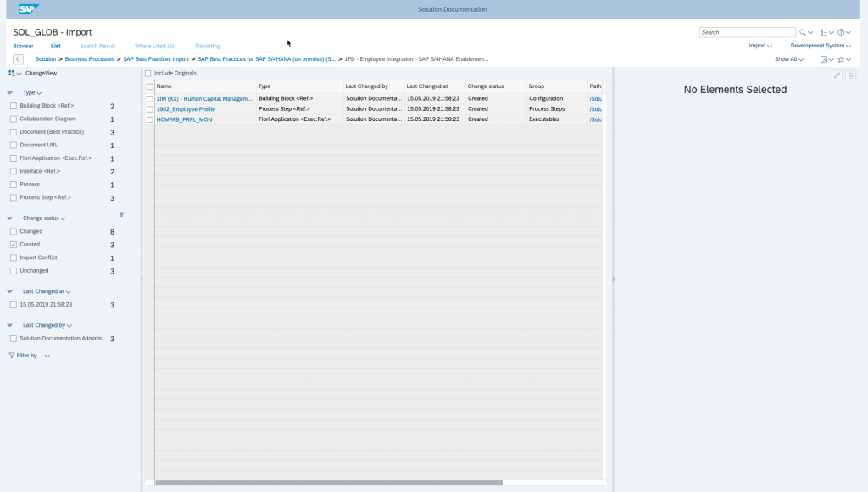The width and height of the screenshot is (868, 492).
Task: Click the ChangeView layout icon
Action: pos(12,73)
